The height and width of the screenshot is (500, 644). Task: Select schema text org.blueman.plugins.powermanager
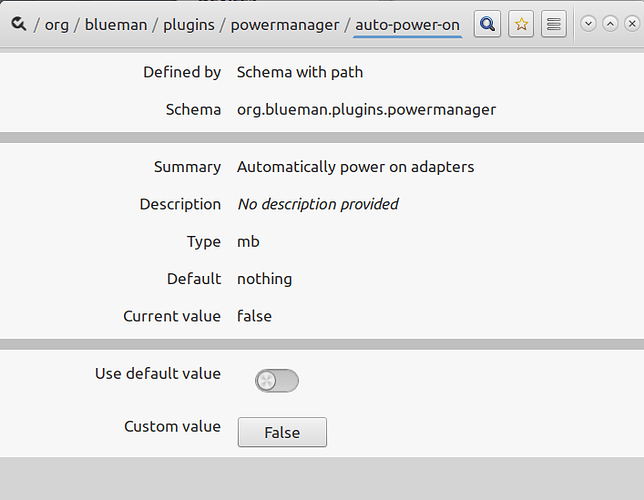[366, 110]
